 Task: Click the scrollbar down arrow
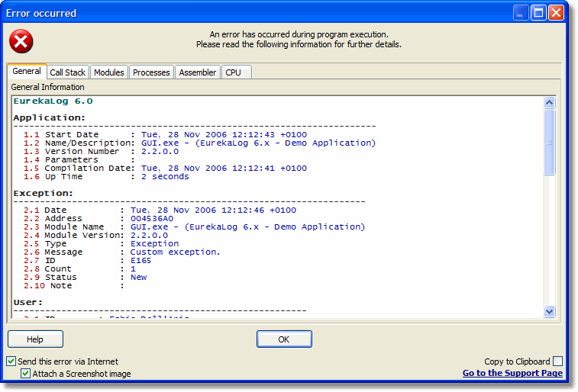click(x=549, y=311)
